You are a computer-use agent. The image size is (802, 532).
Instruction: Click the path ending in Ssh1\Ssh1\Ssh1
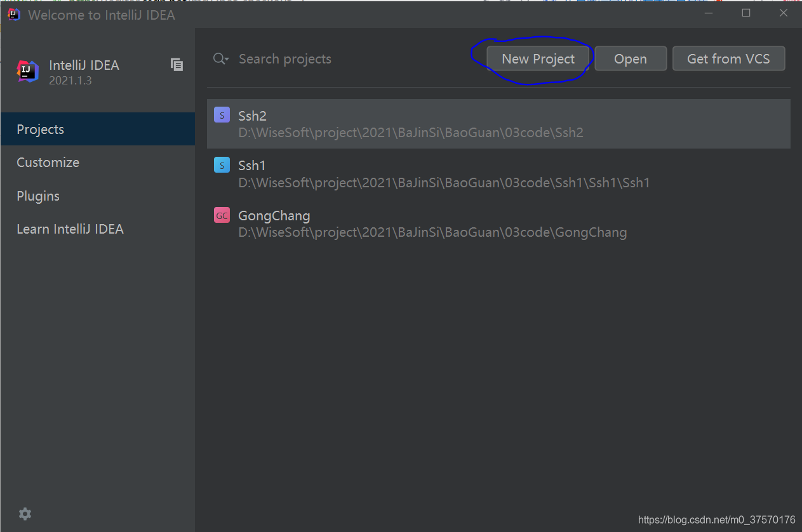pyautogui.click(x=444, y=183)
